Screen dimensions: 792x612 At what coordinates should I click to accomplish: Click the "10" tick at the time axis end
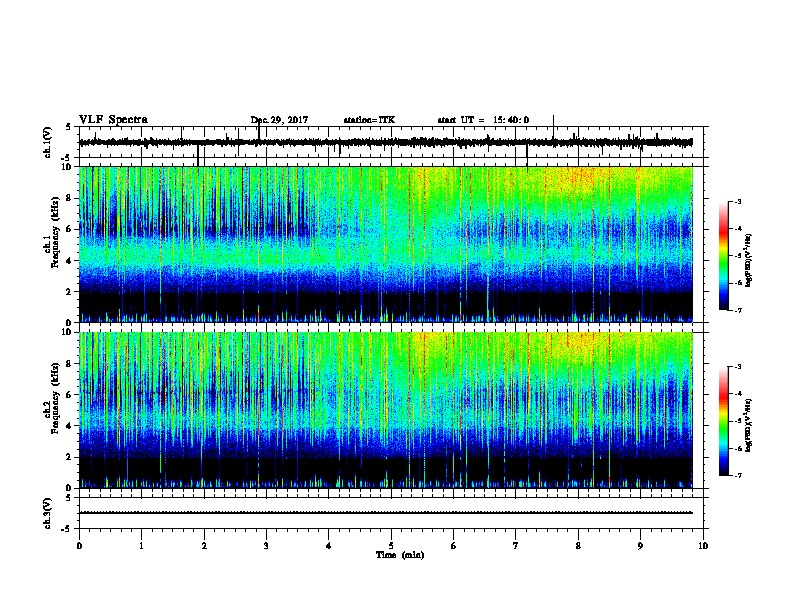pyautogui.click(x=703, y=546)
